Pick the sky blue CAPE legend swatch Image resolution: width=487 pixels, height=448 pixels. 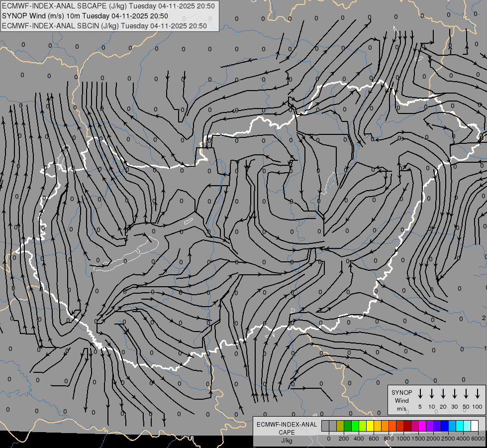click(x=452, y=426)
